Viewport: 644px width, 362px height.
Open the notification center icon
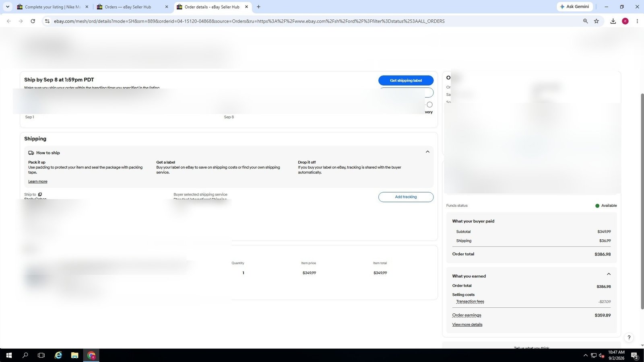[634, 356]
